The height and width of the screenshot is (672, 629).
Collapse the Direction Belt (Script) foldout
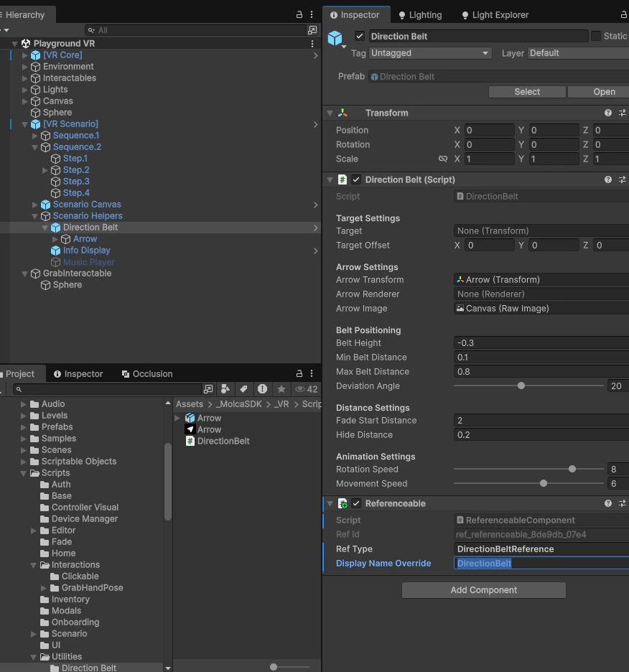tap(330, 180)
